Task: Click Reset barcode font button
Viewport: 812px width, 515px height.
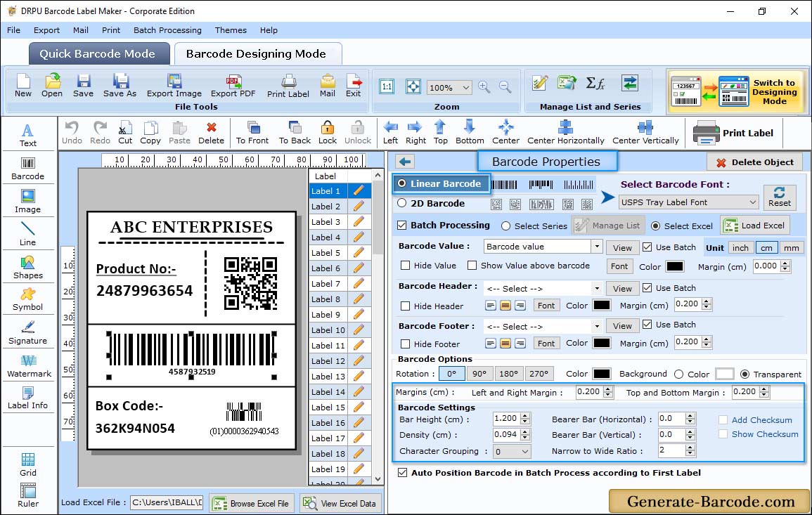Action: (780, 197)
